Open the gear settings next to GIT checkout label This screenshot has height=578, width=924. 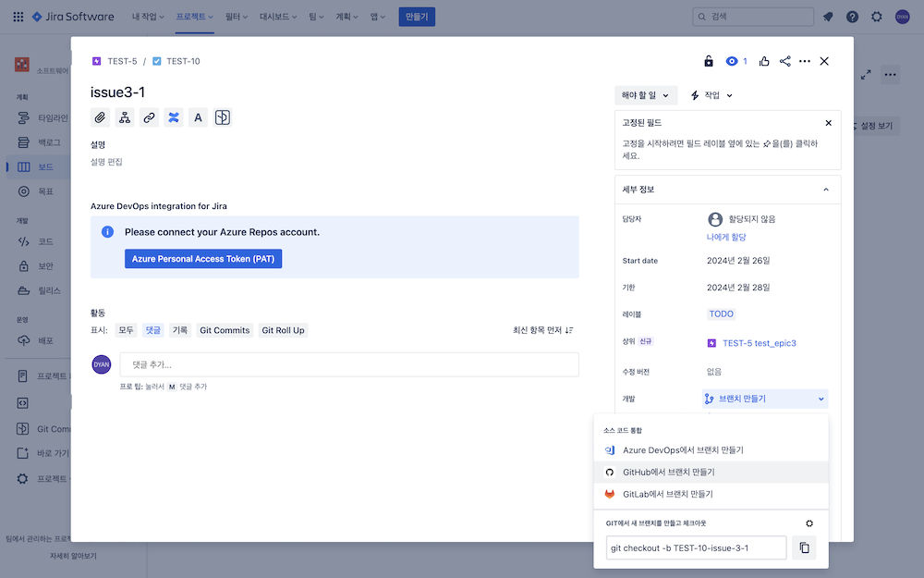[x=809, y=523]
